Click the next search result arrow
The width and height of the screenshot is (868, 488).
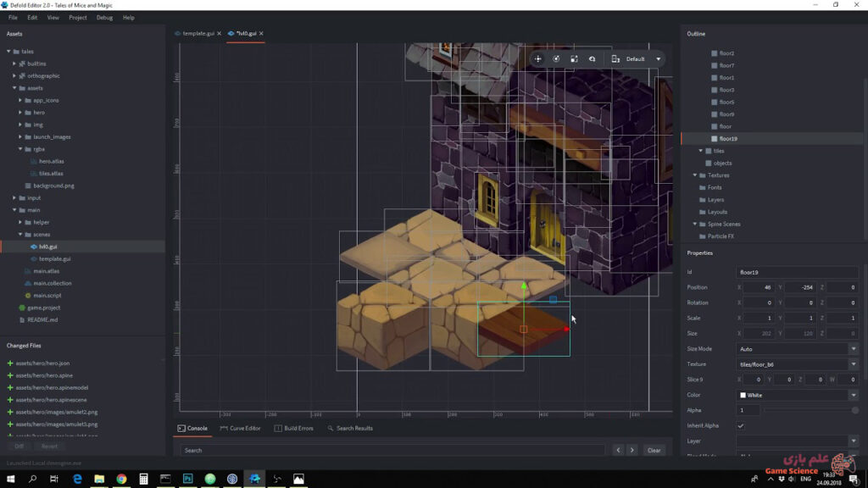[632, 451]
